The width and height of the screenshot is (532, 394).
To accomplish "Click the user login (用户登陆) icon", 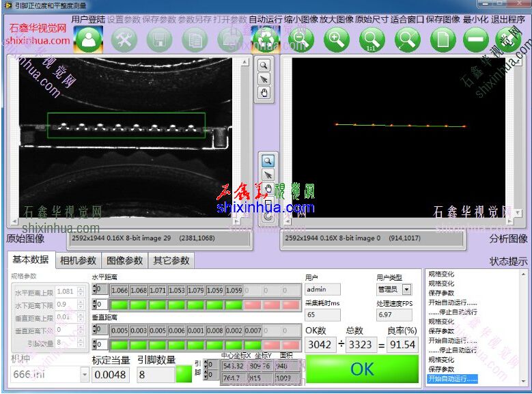I will click(88, 39).
